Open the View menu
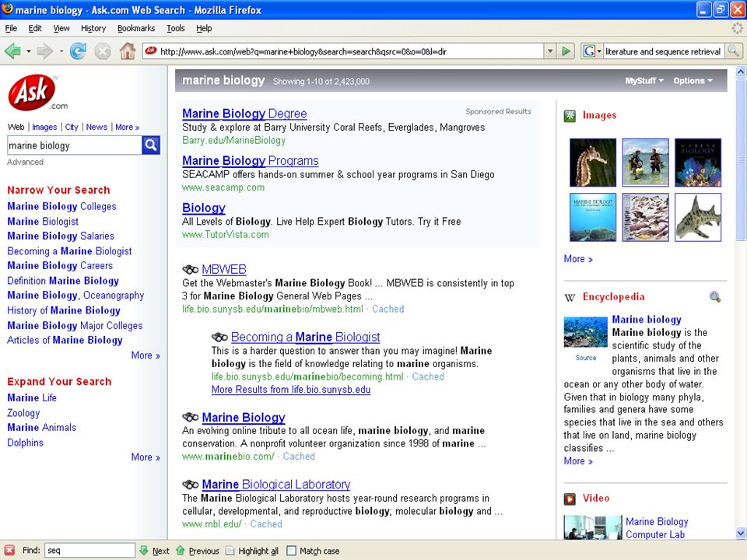The width and height of the screenshot is (747, 560). pyautogui.click(x=61, y=28)
